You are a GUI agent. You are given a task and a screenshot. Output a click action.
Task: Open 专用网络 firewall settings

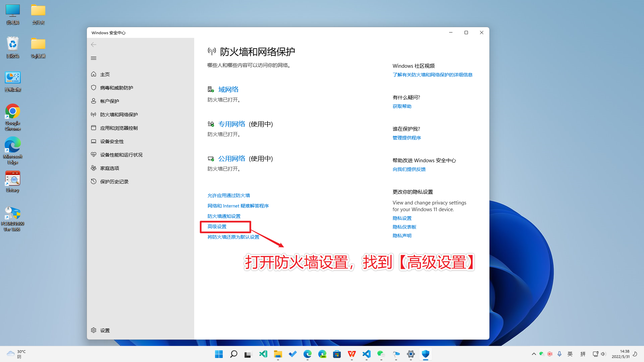pos(232,124)
